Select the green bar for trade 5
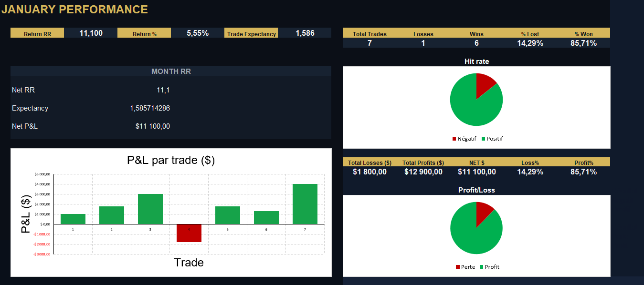644x285 pixels. point(228,215)
